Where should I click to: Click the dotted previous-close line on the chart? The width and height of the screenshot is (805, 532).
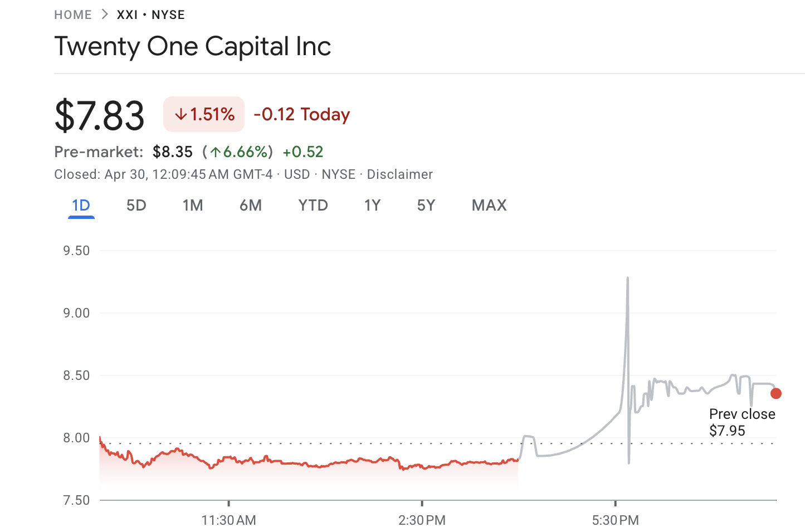390,443
